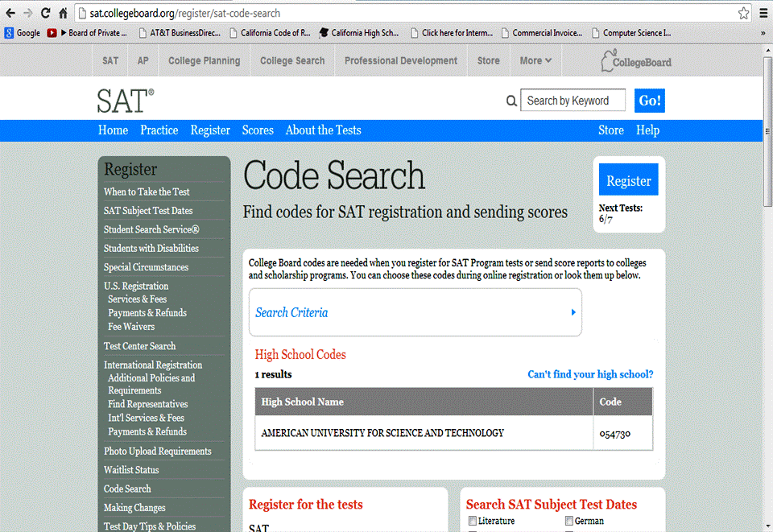
Task: Select the 054730 code cell
Action: [623, 433]
